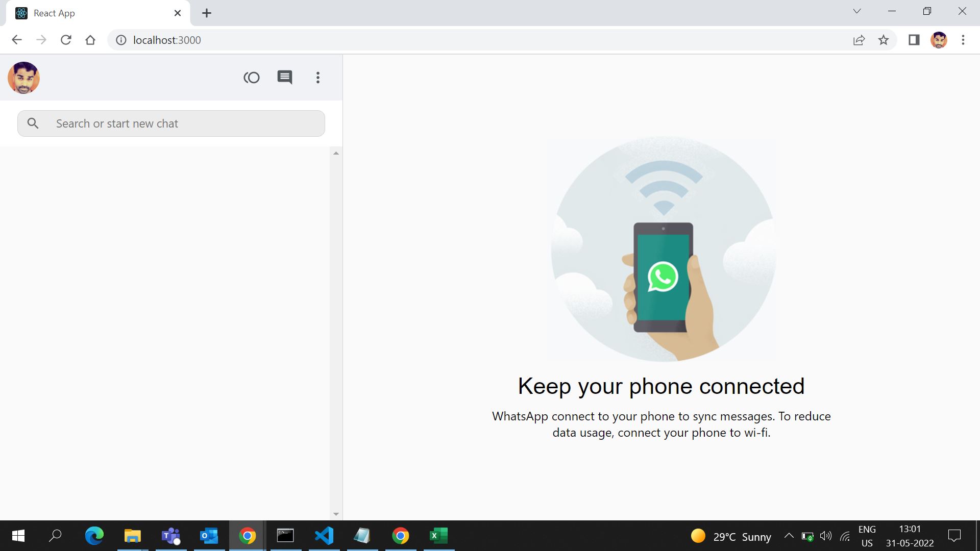Open Visual Studio Code from taskbar
Image resolution: width=980 pixels, height=551 pixels.
tap(324, 536)
